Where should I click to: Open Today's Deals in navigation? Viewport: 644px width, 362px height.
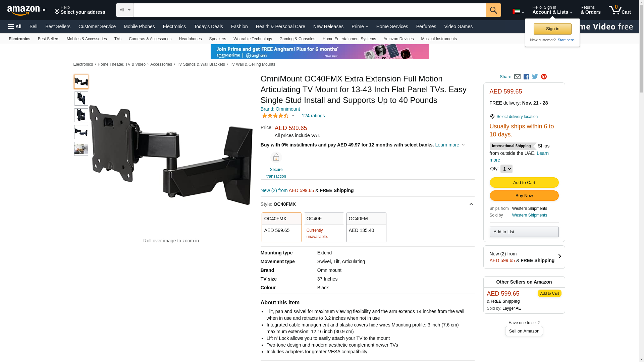pyautogui.click(x=208, y=26)
